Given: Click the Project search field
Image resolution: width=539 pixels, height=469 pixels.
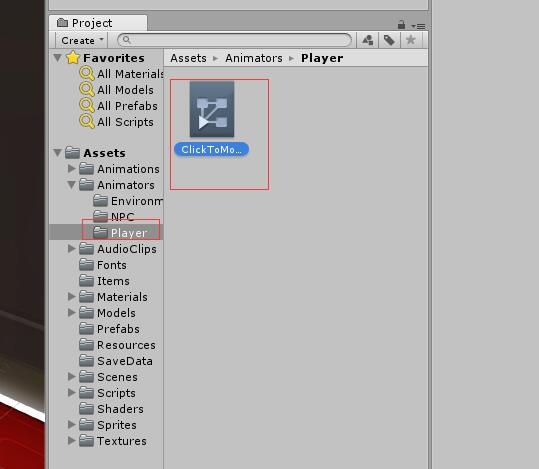Looking at the screenshot, I should click(234, 40).
